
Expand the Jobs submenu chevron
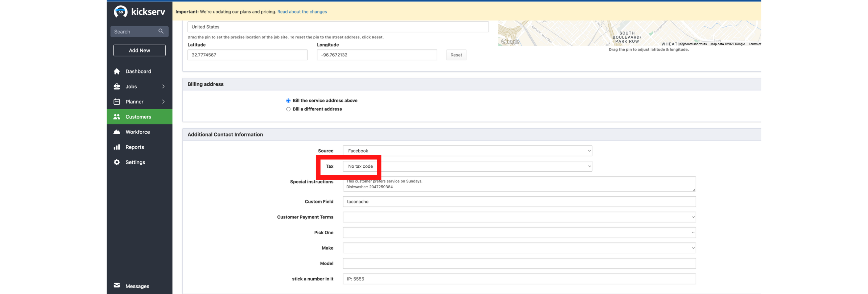(x=163, y=86)
